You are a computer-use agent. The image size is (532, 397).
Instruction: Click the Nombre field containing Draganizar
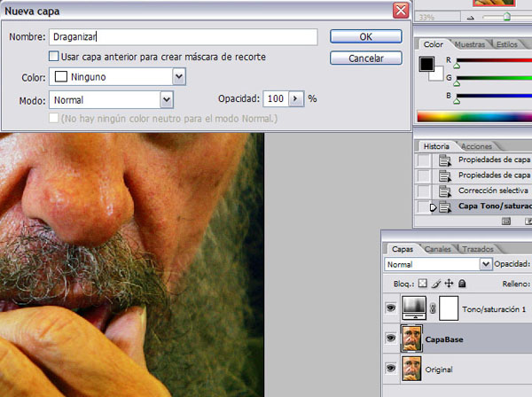tap(184, 36)
